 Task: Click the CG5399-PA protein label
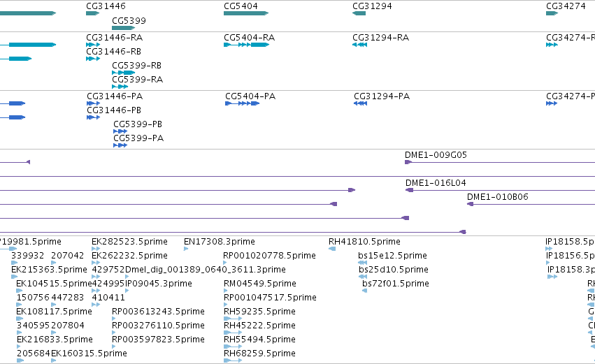click(x=138, y=138)
